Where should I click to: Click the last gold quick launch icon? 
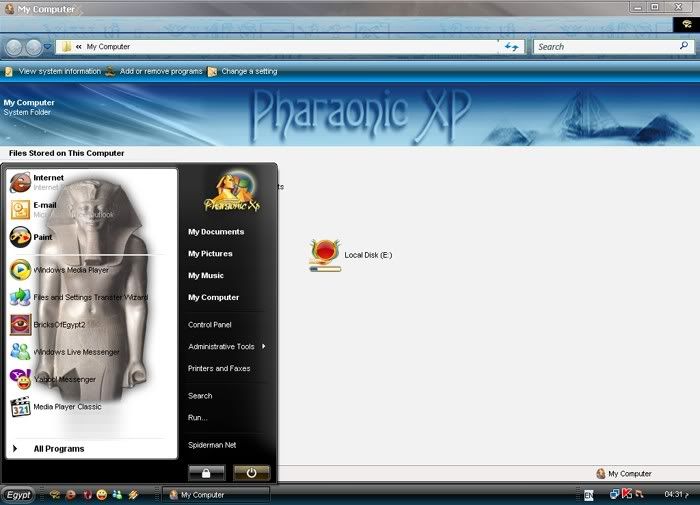[133, 495]
